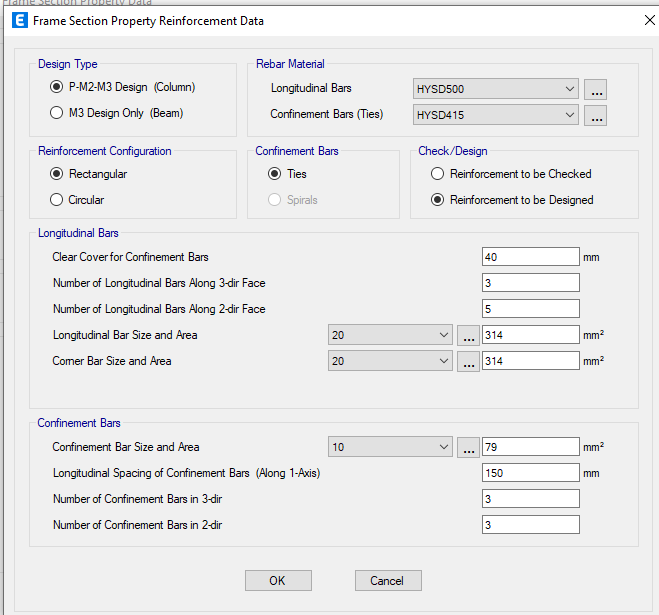659x615 pixels.
Task: Click 'Longitudinal Bar Size and Area' label
Action: [125, 335]
